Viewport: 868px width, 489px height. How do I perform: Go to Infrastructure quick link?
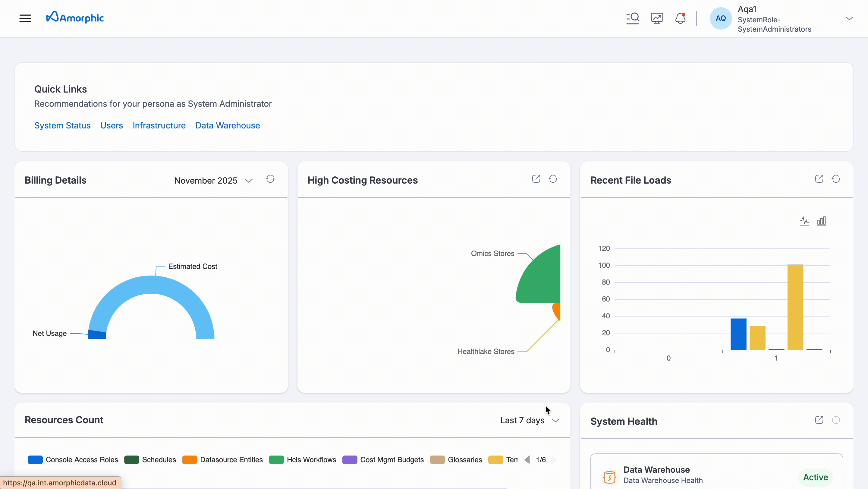(x=159, y=125)
